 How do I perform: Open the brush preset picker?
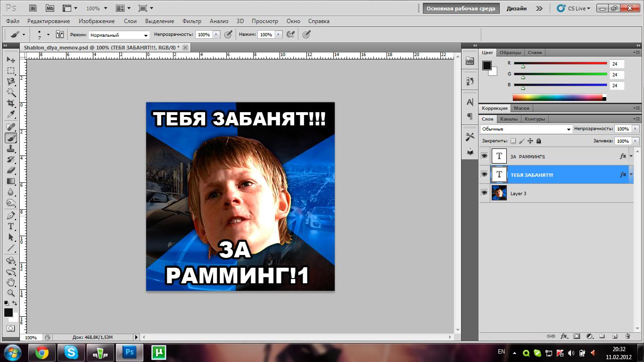43,34
